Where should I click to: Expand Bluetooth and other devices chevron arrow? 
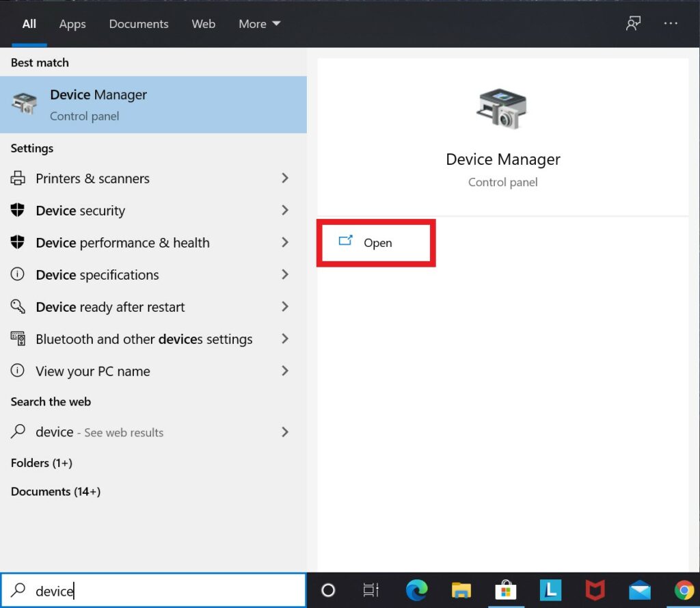[285, 339]
